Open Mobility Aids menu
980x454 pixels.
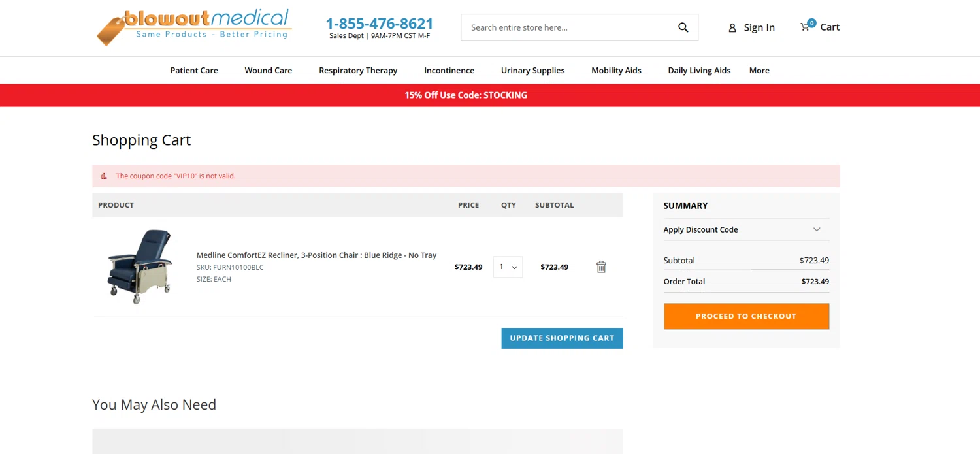coord(616,71)
